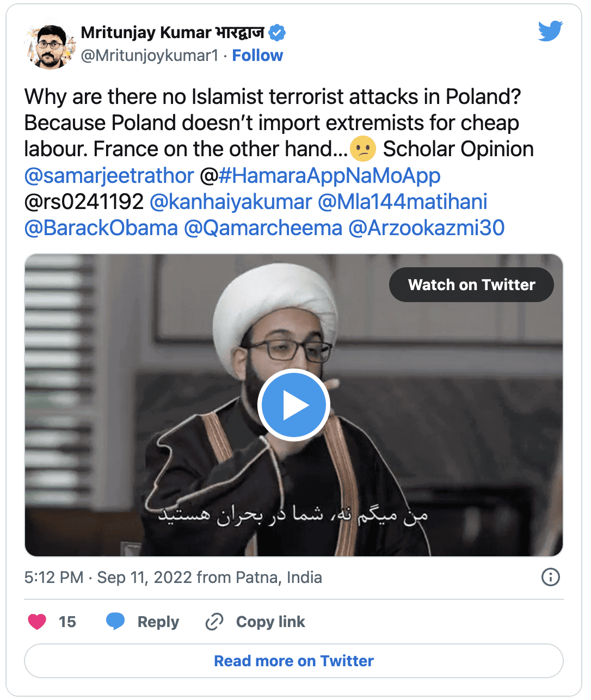Open the @samarjeetrathor mention
The height and width of the screenshot is (700, 591).
[x=109, y=176]
